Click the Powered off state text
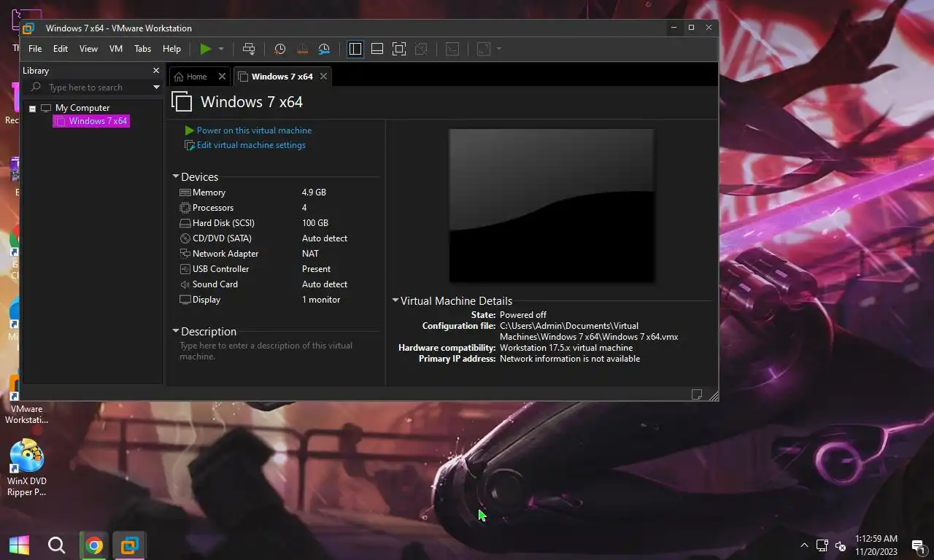The image size is (934, 560). click(523, 315)
